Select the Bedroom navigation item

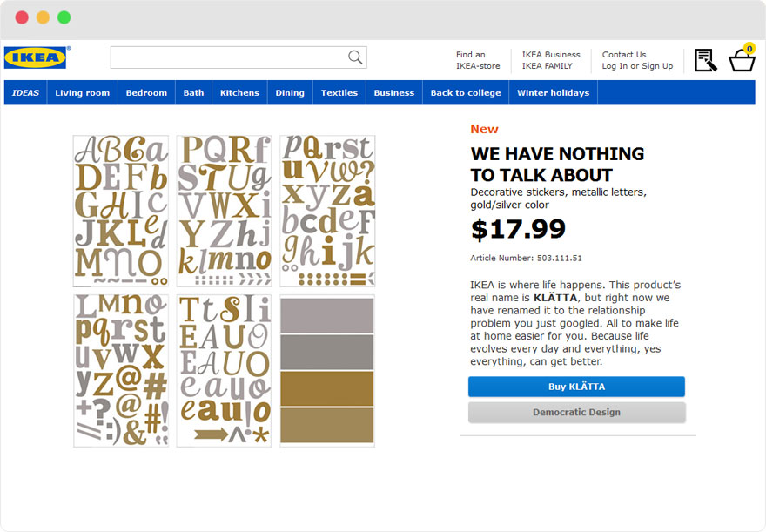pyautogui.click(x=146, y=93)
